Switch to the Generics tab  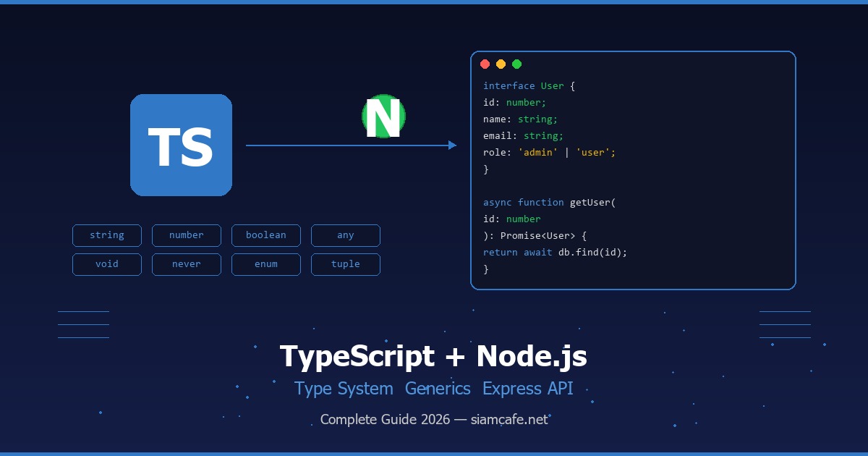click(x=438, y=389)
